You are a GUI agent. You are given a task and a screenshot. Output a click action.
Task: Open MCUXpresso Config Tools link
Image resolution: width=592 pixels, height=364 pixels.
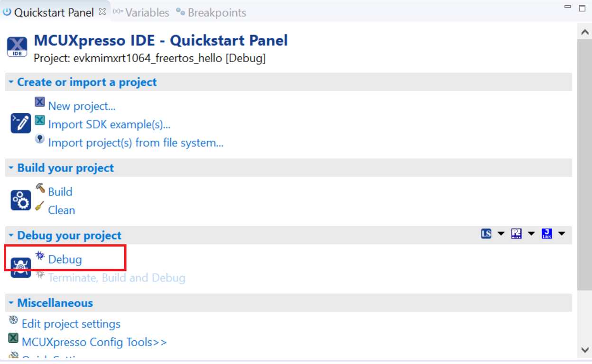94,342
